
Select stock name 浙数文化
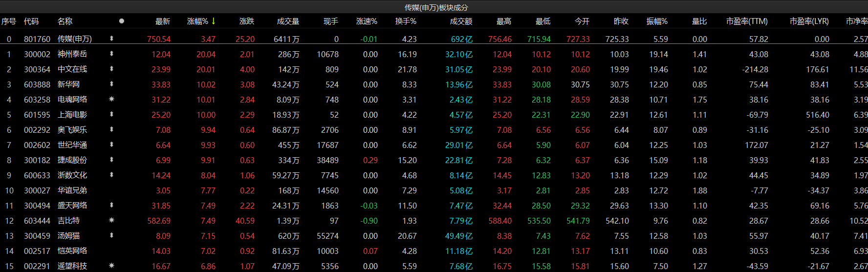click(x=72, y=175)
